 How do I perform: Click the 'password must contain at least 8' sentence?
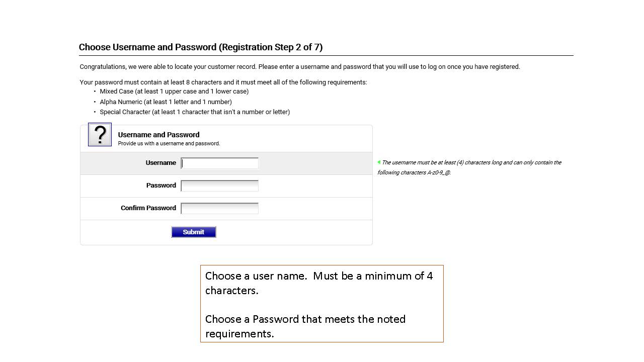pyautogui.click(x=223, y=82)
